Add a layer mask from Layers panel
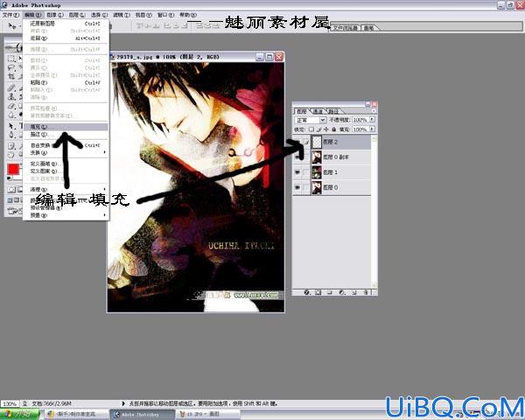The image size is (525, 420). pos(318,292)
